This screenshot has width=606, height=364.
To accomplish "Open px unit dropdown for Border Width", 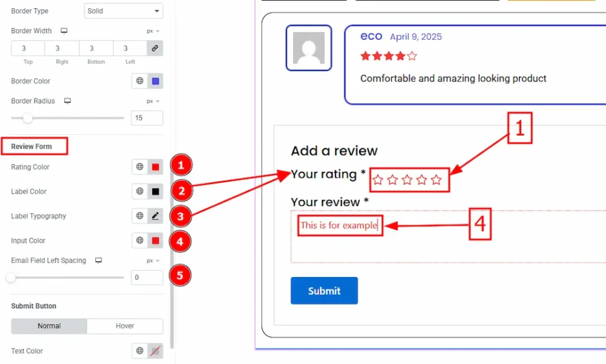I will pyautogui.click(x=153, y=31).
